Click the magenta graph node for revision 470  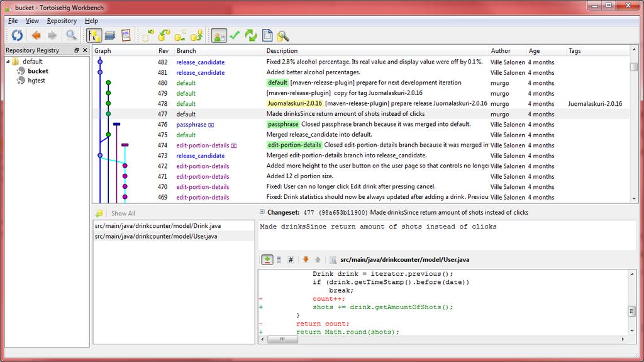(x=125, y=187)
